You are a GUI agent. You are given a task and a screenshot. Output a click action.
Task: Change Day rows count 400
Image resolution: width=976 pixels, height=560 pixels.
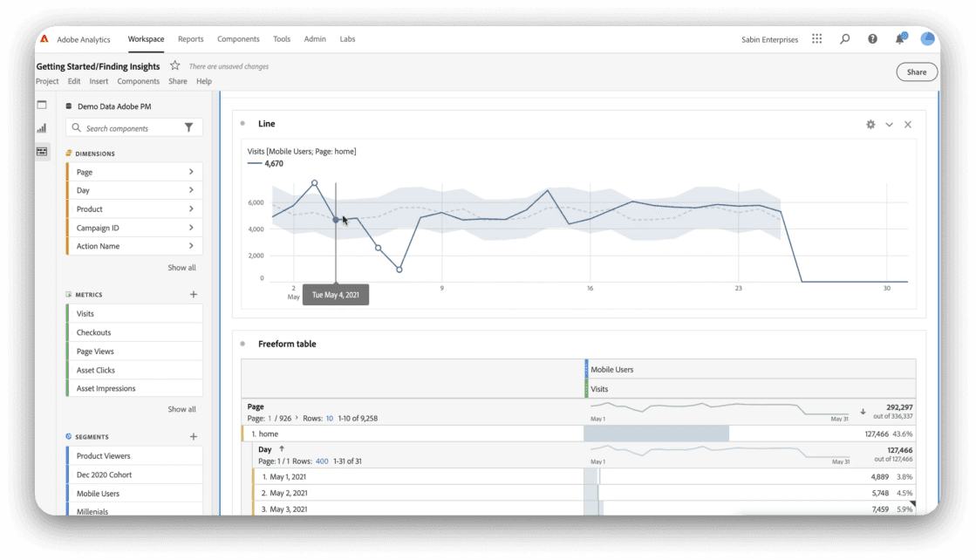click(x=322, y=461)
